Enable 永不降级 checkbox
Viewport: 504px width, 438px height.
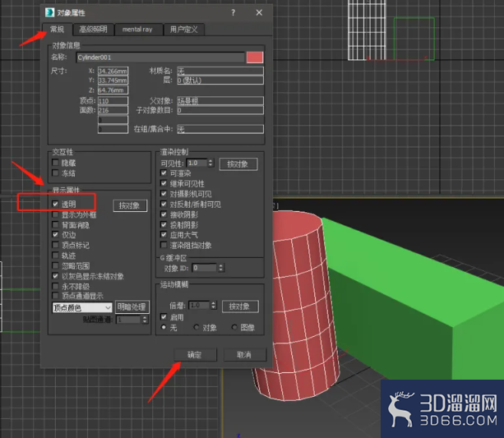(x=55, y=286)
